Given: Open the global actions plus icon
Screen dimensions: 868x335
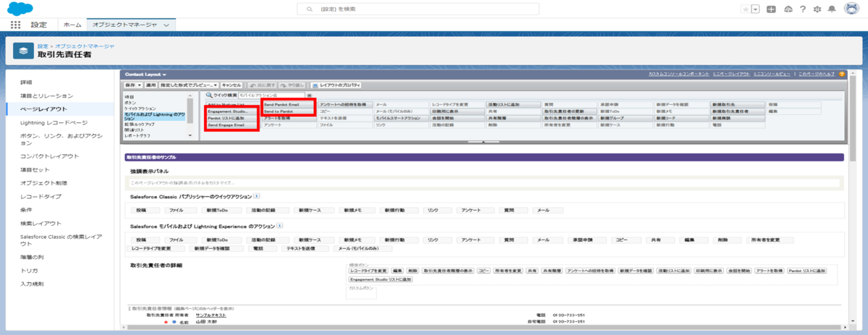Looking at the screenshot, I should click(772, 9).
